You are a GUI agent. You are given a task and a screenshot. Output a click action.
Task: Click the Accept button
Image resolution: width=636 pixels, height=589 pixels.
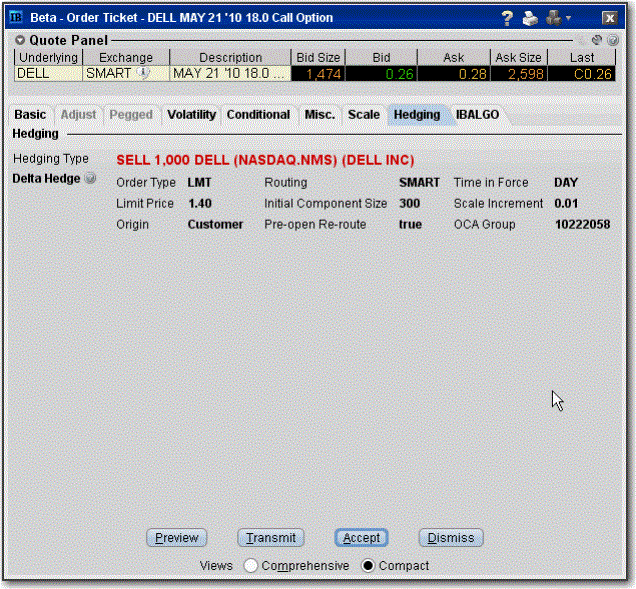[x=361, y=538]
